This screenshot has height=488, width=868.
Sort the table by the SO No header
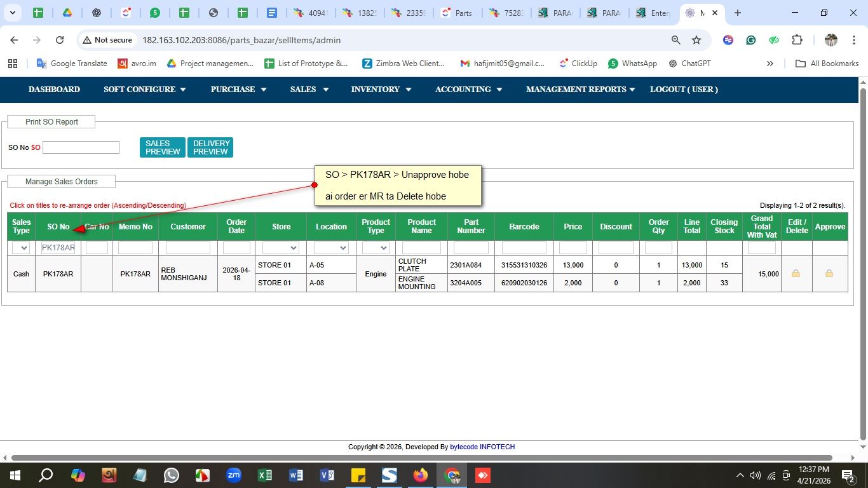58,227
